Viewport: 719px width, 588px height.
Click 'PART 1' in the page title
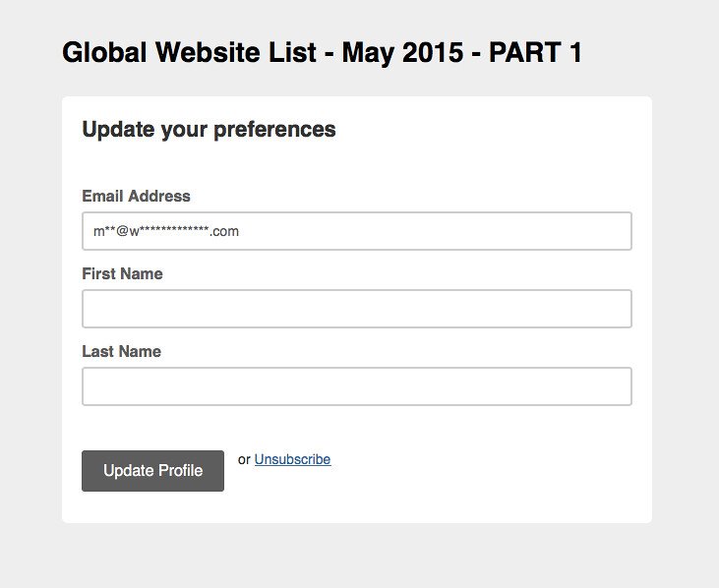click(535, 53)
